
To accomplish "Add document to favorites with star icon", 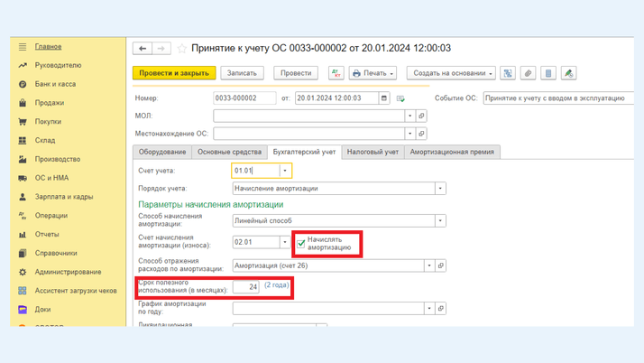I will point(181,49).
